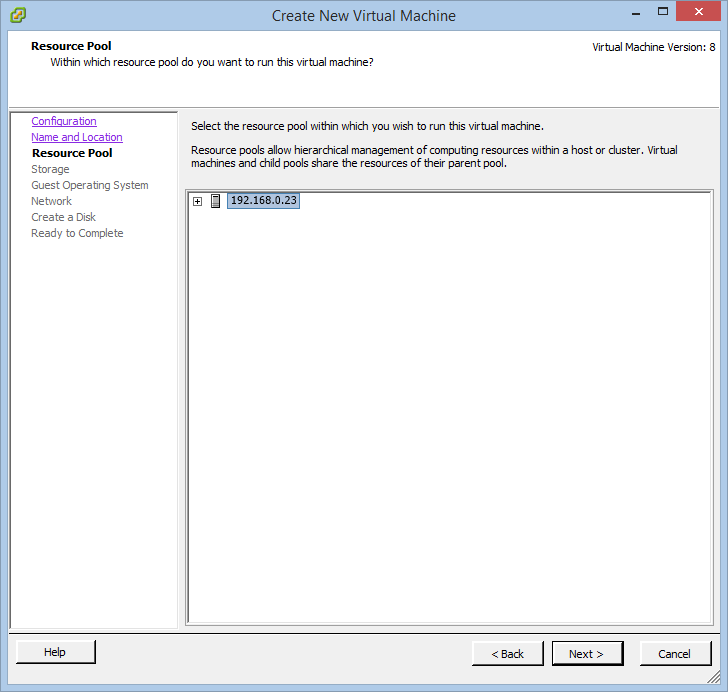
Task: Click the Create a Disk step label
Action: (64, 217)
